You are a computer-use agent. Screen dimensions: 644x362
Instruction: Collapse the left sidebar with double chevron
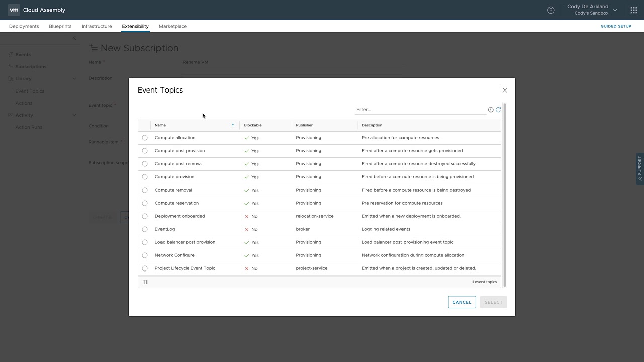point(74,38)
